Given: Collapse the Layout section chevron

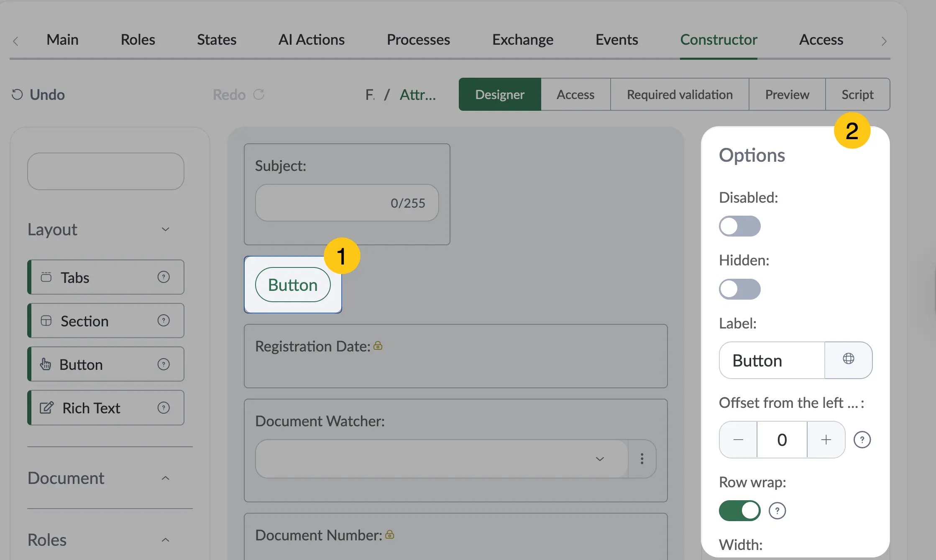Looking at the screenshot, I should click(x=166, y=229).
